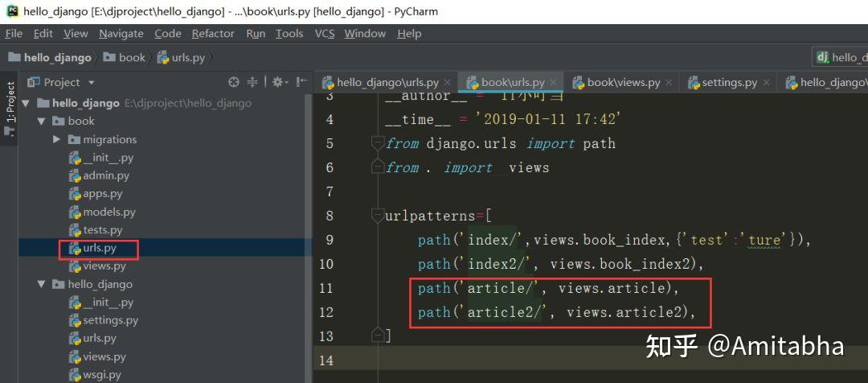
Task: Open the Run menu
Action: tap(256, 34)
